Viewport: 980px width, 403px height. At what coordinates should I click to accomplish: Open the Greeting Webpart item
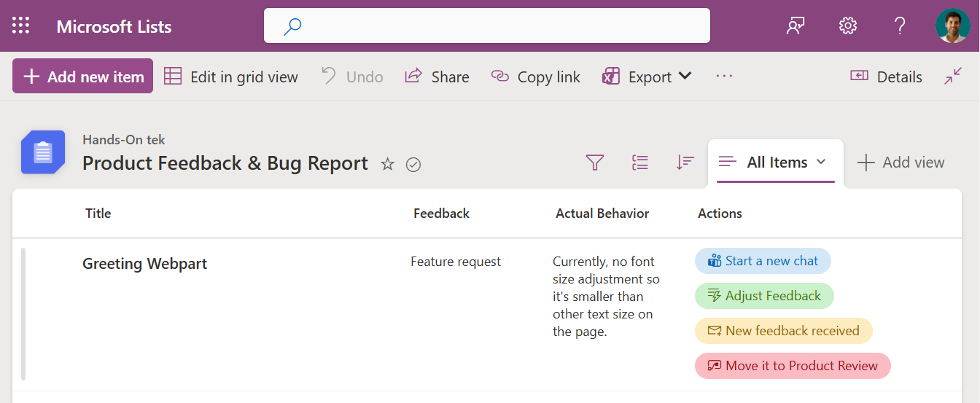[x=144, y=264]
